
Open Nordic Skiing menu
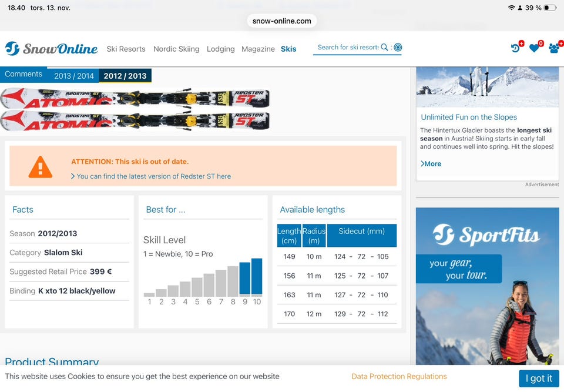(x=176, y=49)
